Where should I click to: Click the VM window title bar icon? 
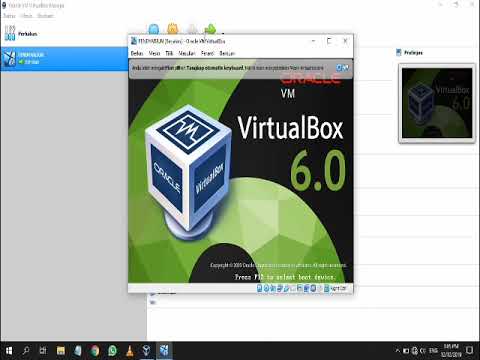[134, 41]
